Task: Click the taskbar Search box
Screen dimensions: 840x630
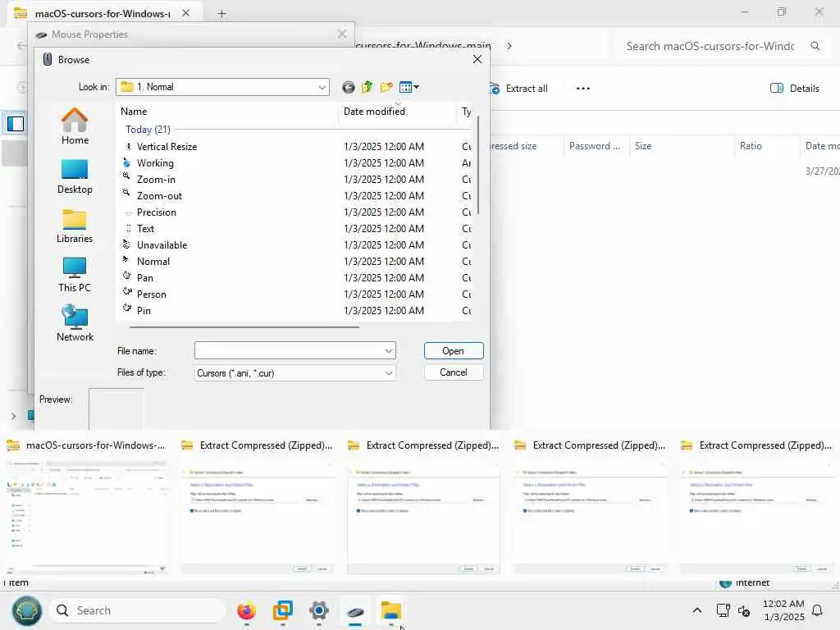Action: coord(137,610)
